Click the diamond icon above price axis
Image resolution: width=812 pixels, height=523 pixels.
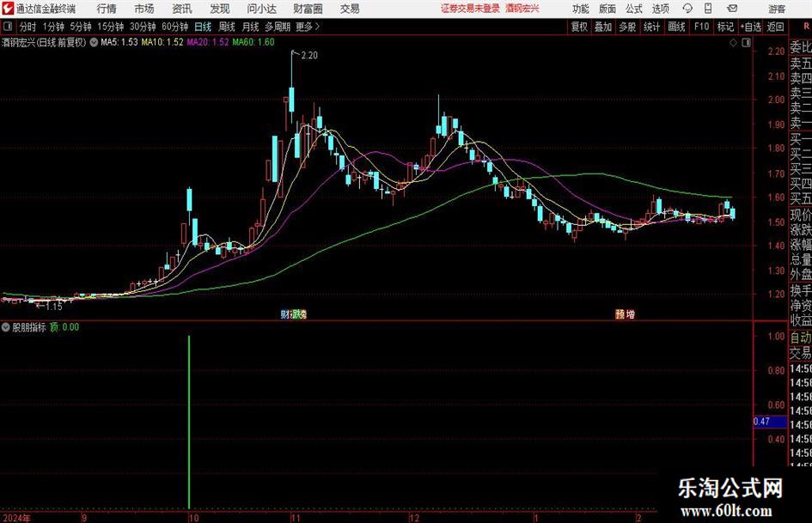(733, 43)
